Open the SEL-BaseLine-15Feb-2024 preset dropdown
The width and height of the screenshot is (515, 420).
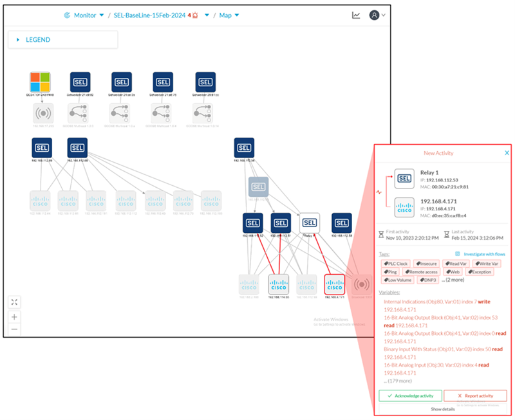click(207, 15)
